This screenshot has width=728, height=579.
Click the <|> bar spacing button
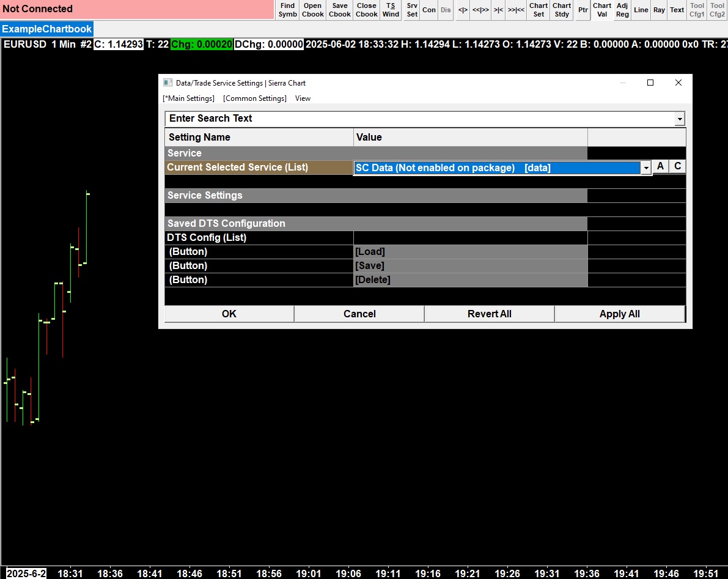pyautogui.click(x=463, y=10)
